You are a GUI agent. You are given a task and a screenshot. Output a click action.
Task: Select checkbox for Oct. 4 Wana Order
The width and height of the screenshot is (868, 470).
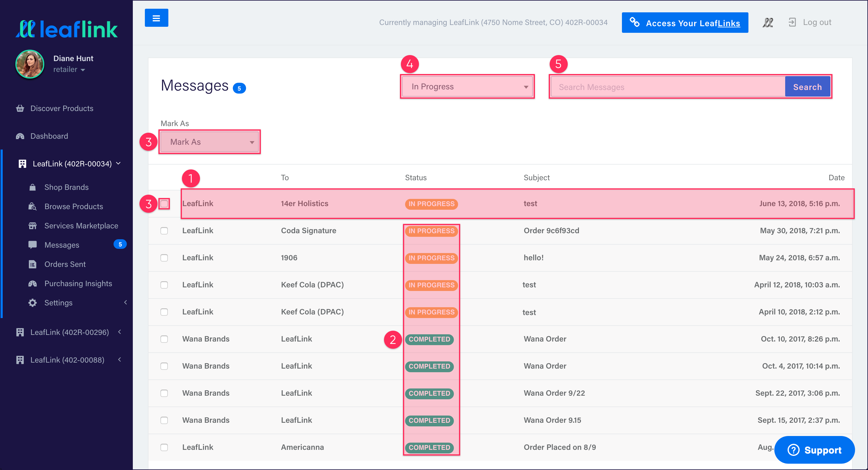coord(164,366)
